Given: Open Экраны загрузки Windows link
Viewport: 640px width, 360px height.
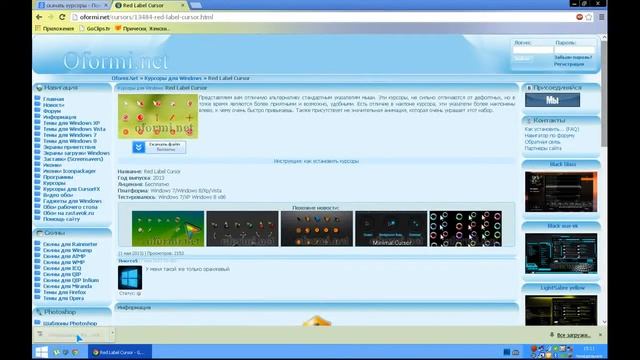Looking at the screenshot, I should (76, 153).
